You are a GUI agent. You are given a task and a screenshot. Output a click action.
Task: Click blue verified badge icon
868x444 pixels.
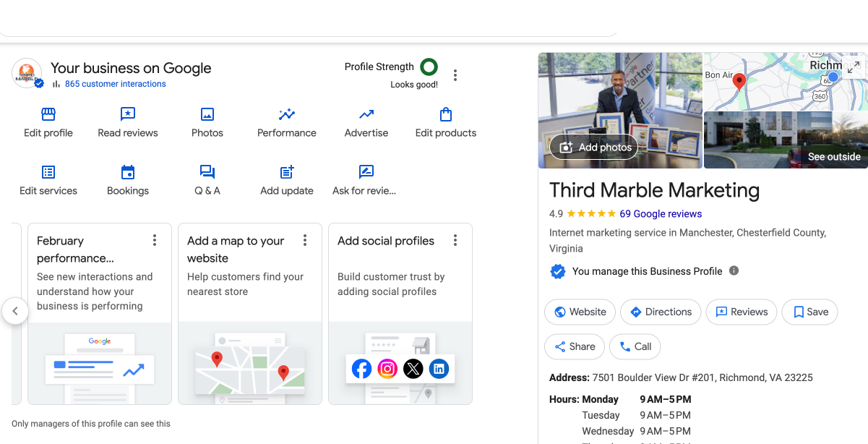coord(557,271)
